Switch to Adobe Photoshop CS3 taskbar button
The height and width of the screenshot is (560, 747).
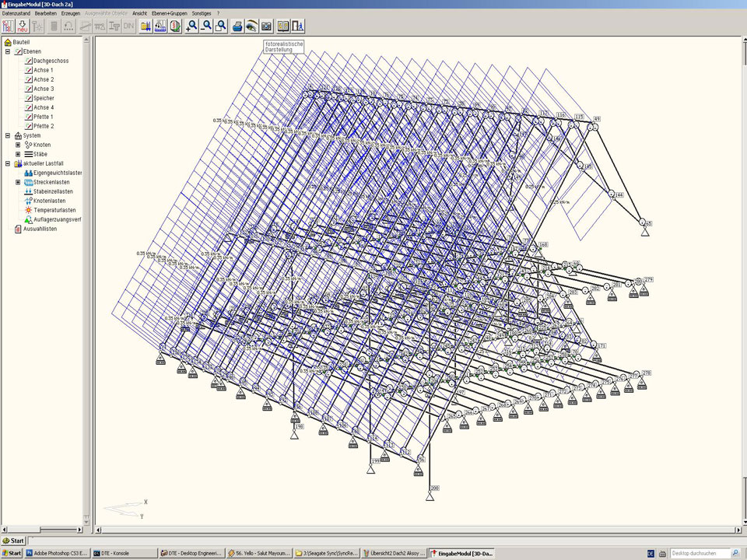pyautogui.click(x=57, y=554)
